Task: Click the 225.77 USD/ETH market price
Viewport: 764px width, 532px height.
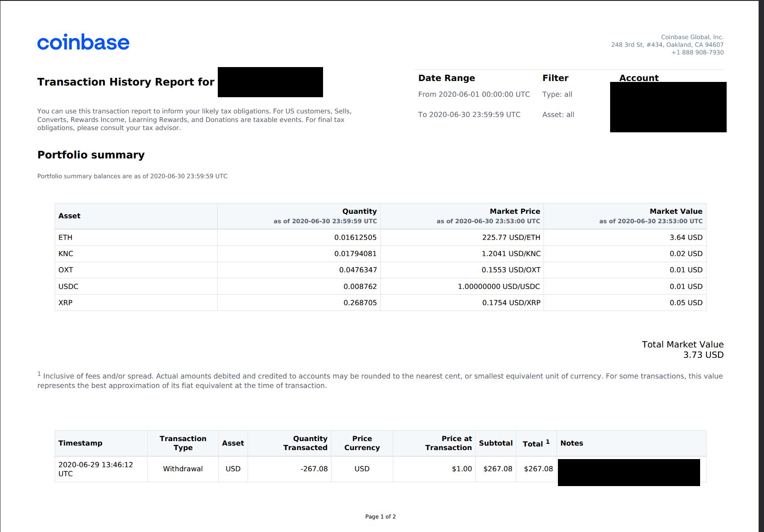Action: pyautogui.click(x=511, y=238)
